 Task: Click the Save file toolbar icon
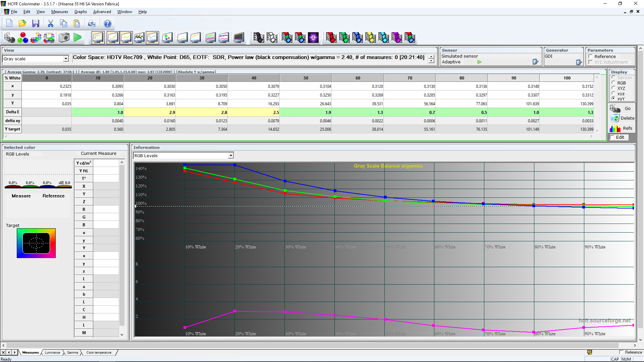36,23
